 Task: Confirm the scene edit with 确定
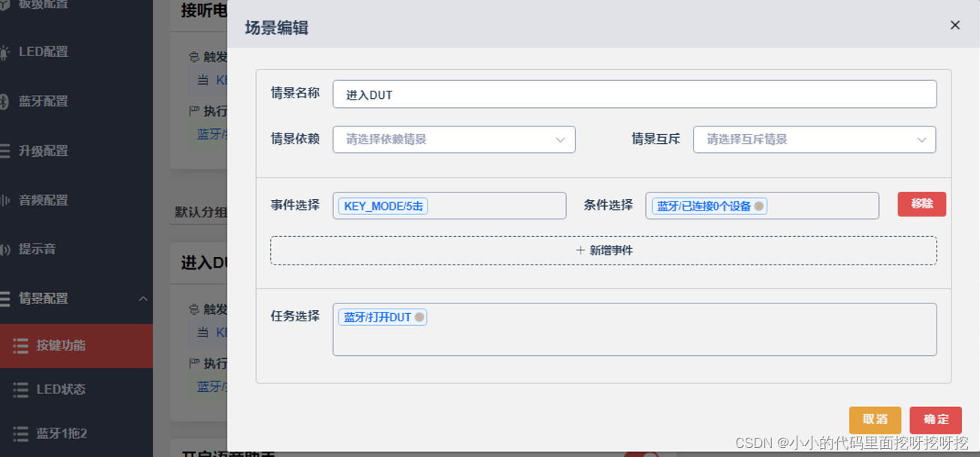point(934,420)
